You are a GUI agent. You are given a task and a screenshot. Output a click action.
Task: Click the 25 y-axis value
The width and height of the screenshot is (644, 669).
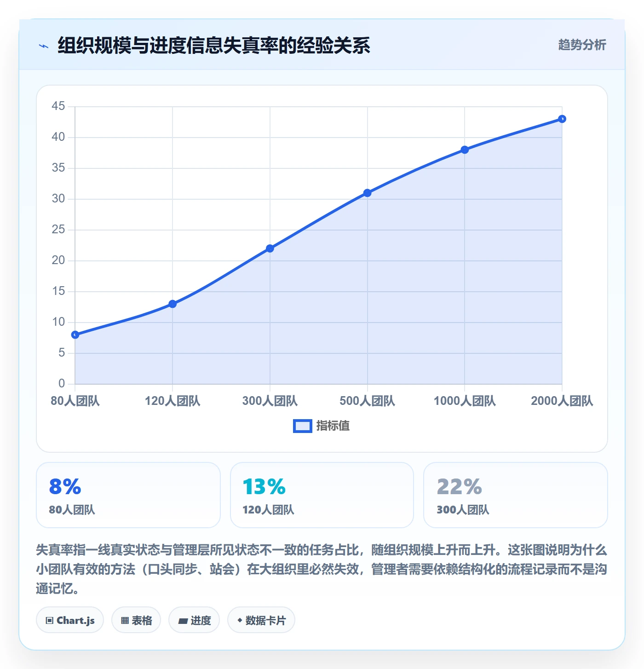[x=58, y=230]
